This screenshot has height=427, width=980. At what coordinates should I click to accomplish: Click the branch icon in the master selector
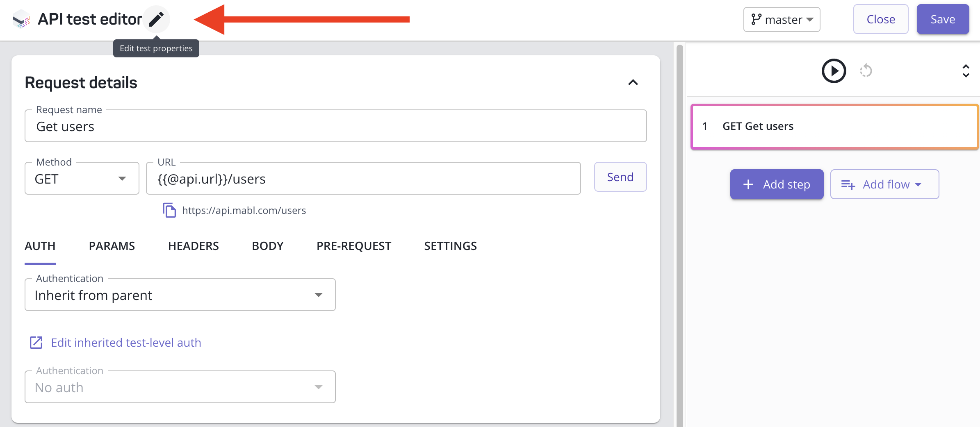pos(756,19)
